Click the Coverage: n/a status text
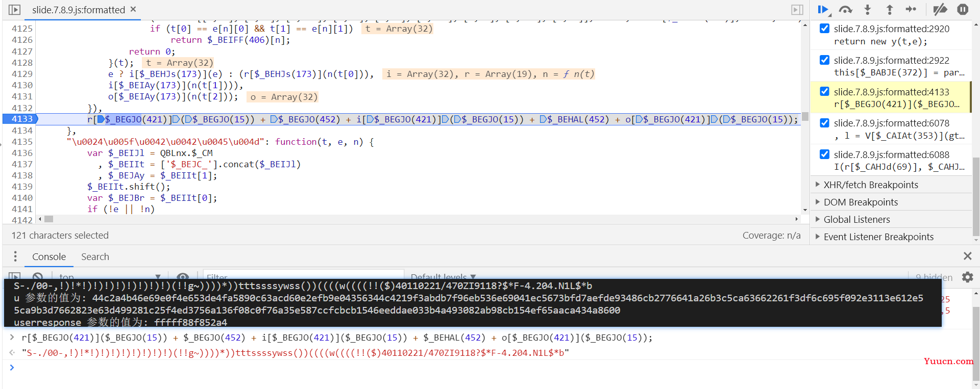 pos(771,235)
